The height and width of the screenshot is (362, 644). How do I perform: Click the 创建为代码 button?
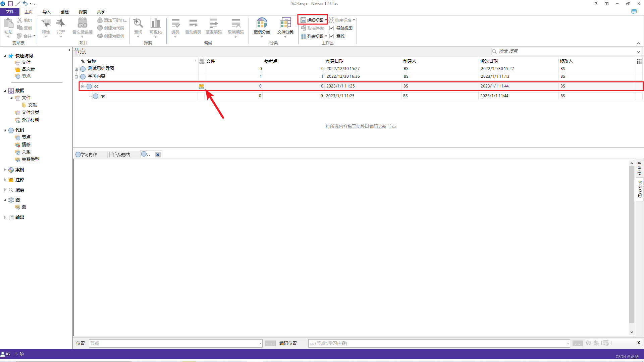point(111,28)
